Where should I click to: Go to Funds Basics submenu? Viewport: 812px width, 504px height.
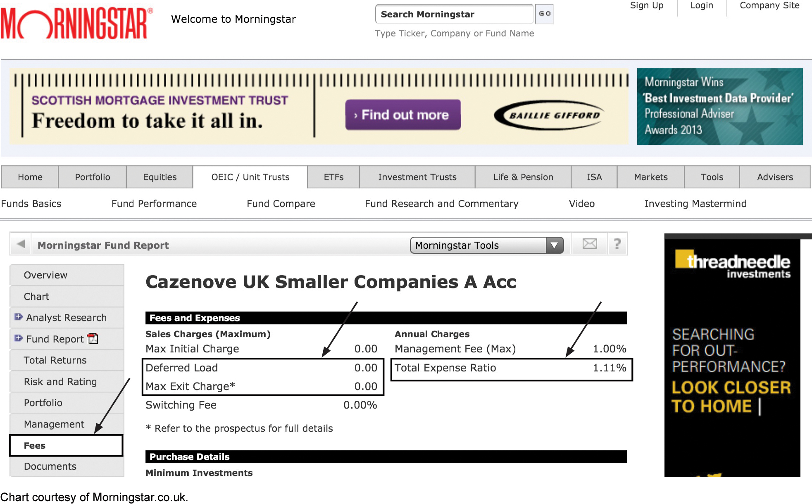point(31,204)
